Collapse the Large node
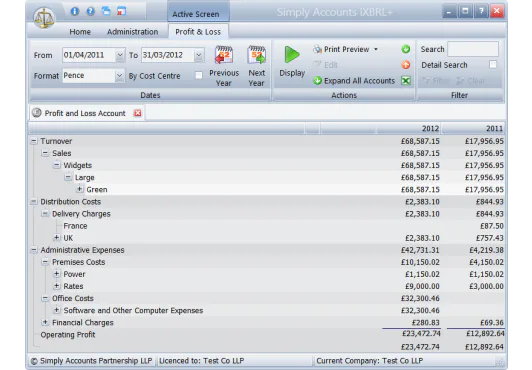Viewport: 532px width, 370px height. coord(68,177)
